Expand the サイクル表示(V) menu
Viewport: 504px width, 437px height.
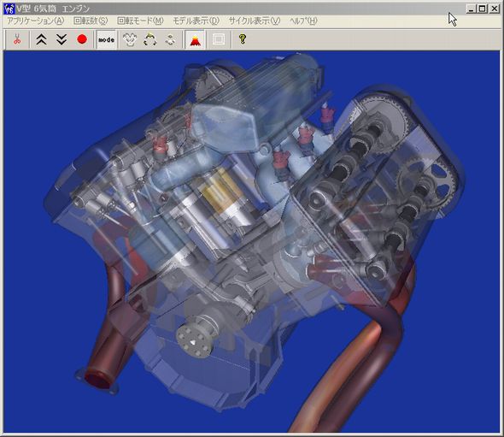255,21
